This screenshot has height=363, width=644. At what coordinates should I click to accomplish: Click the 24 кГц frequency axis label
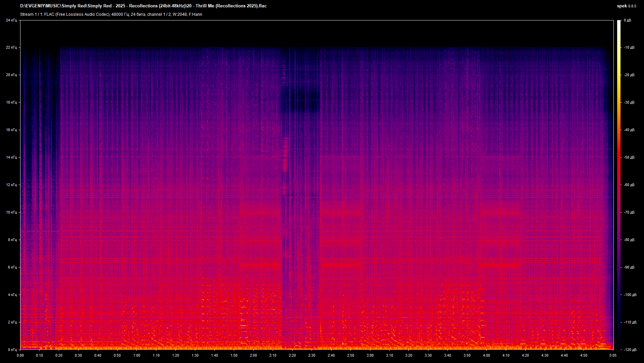(x=11, y=20)
